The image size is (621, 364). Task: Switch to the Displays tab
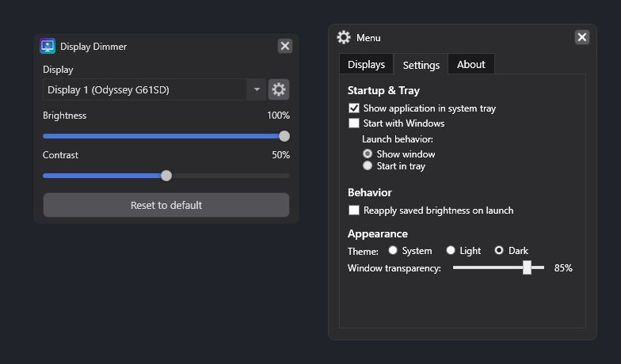point(366,65)
